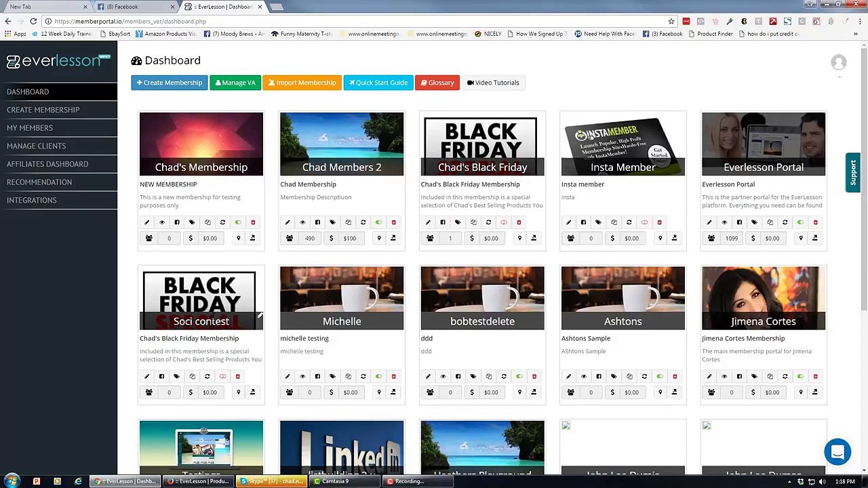This screenshot has height=488, width=868.
Task: Open the Quick Start Guide button
Action: (x=378, y=83)
